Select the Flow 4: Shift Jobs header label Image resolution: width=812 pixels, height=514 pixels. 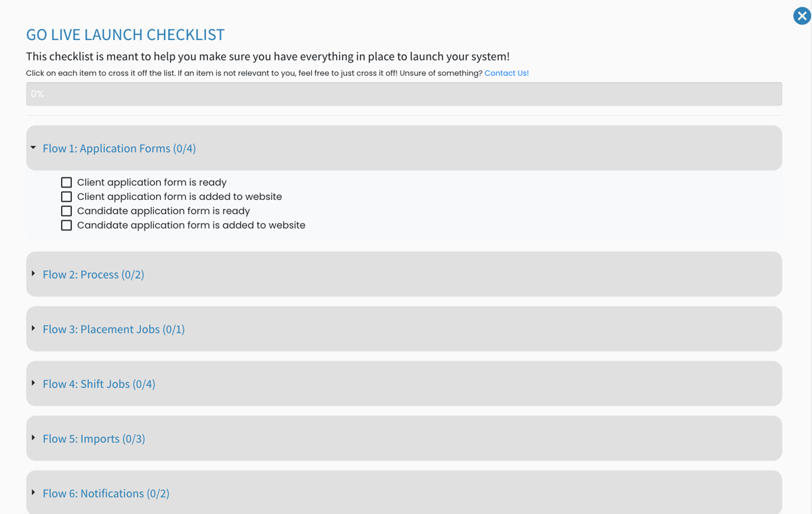point(99,383)
